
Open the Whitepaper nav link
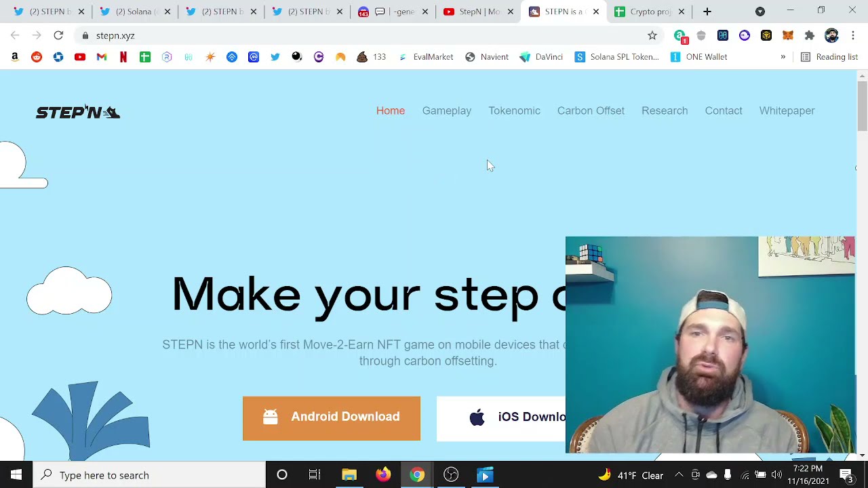pos(787,110)
